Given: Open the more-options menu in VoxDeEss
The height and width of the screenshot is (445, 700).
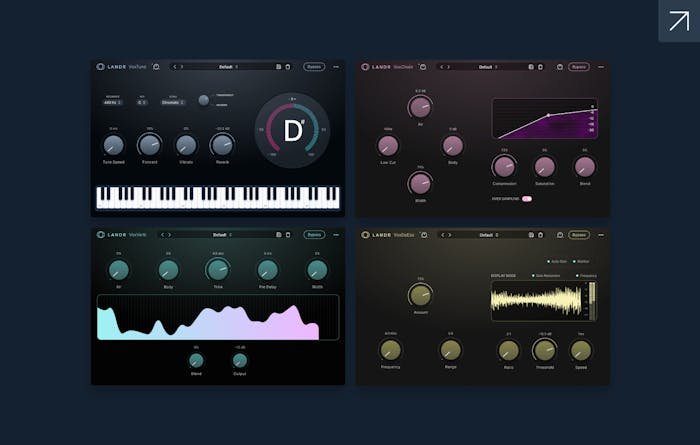Looking at the screenshot, I should tap(601, 235).
